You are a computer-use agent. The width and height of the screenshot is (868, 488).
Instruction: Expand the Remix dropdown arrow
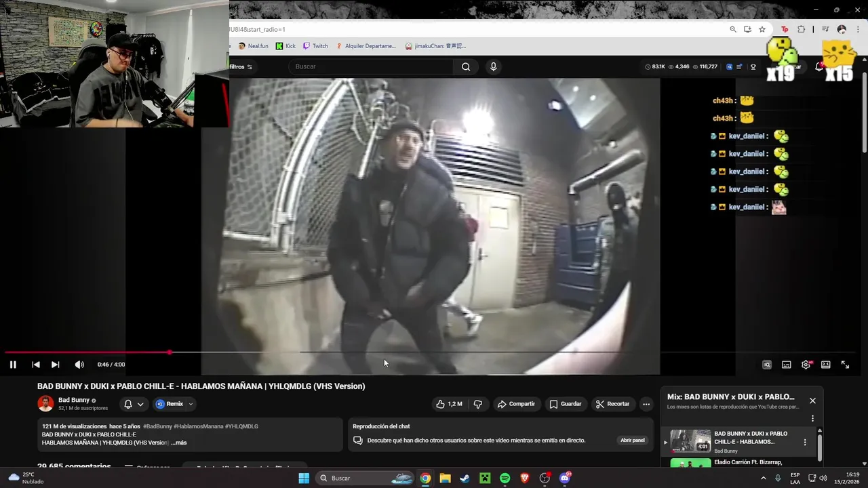point(191,404)
